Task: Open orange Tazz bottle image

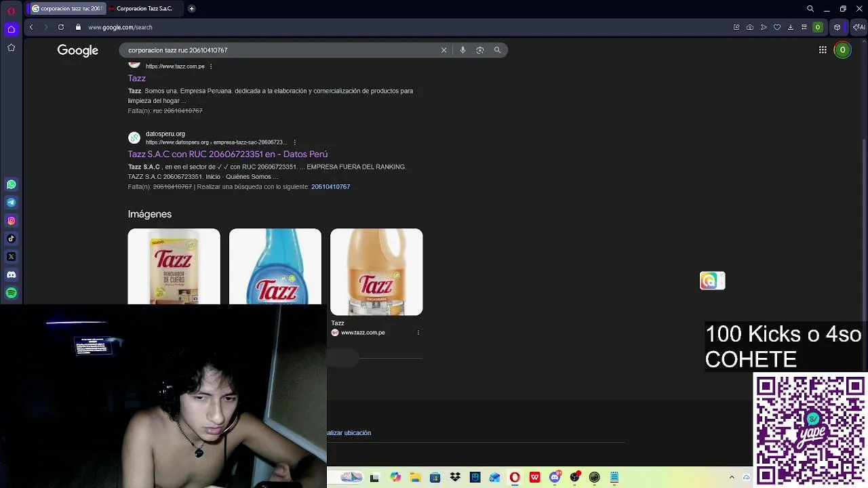Action: (x=376, y=272)
